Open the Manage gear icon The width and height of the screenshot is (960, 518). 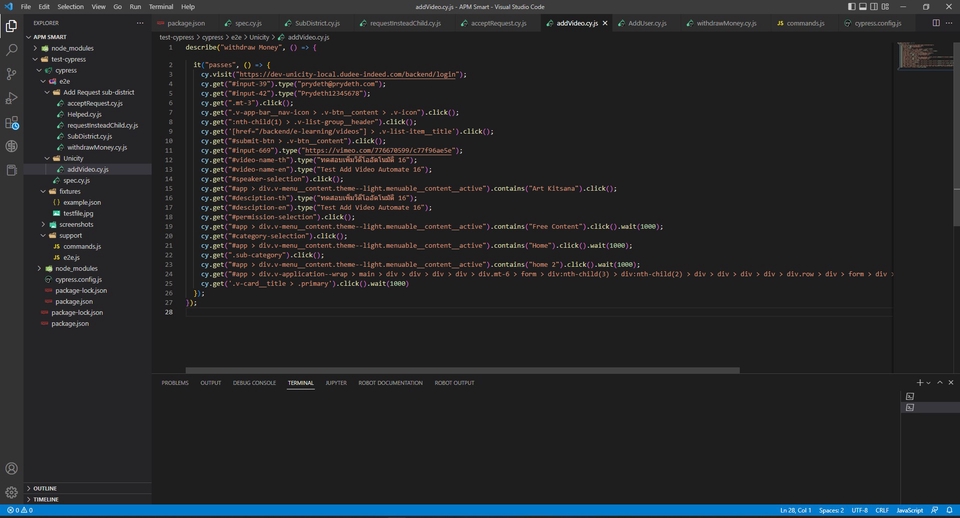(x=11, y=492)
